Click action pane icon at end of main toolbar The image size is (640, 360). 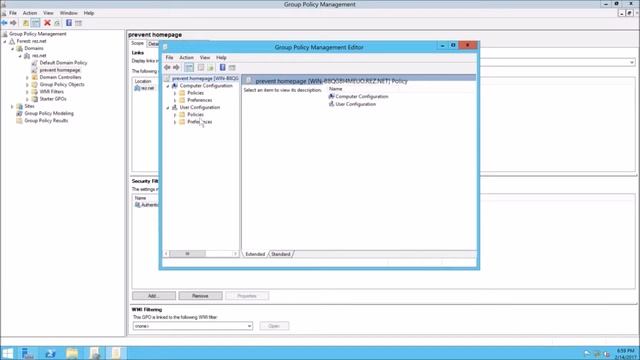tap(78, 23)
